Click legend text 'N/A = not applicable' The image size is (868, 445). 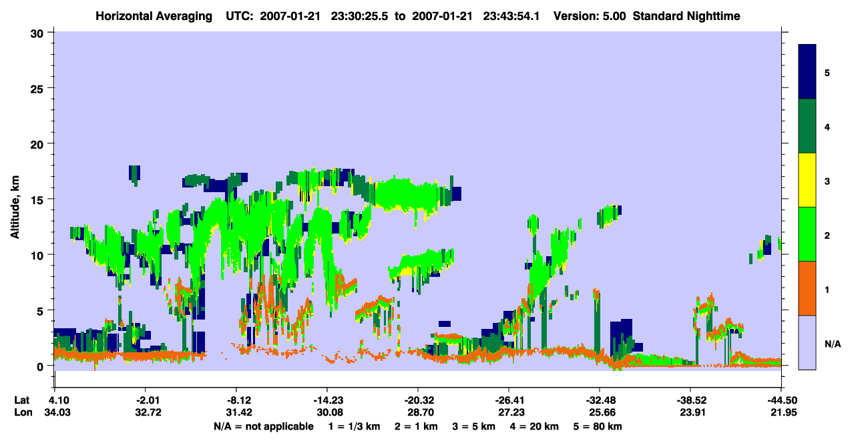[x=263, y=426]
